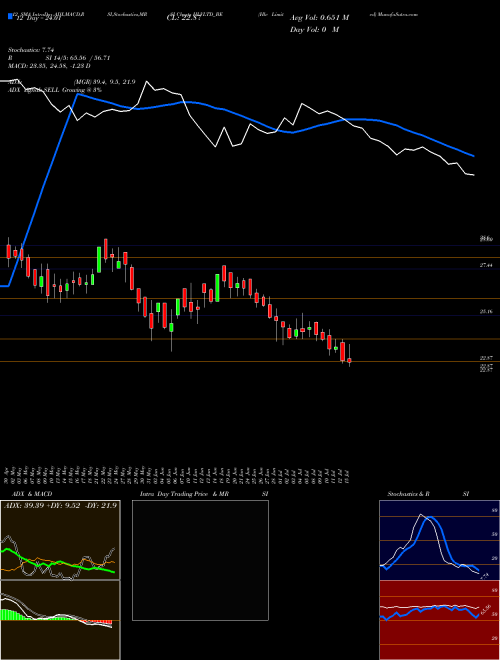The image size is (500, 660).
Task: Click the 'SI 14/3: 65.56 / 36.71' value
Action: pyautogui.click(x=76, y=58)
